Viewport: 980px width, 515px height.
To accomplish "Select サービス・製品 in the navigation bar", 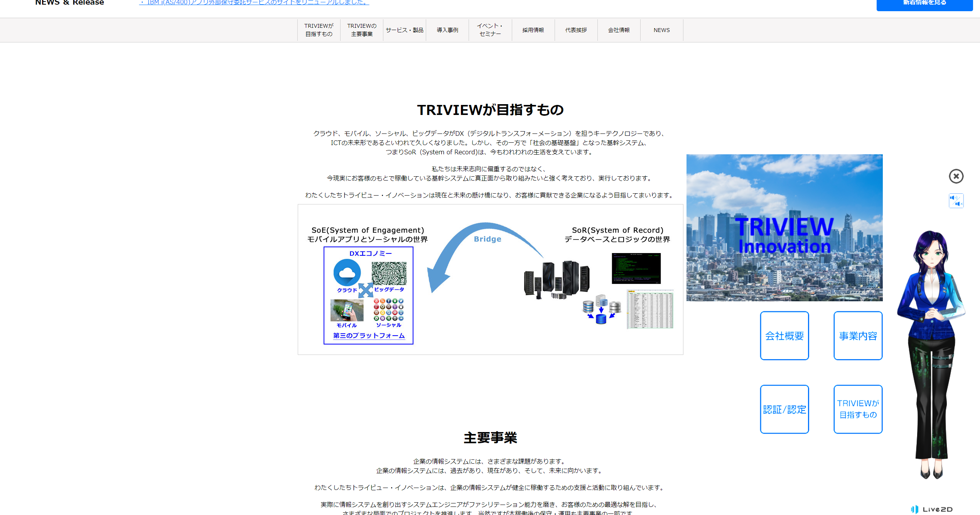I will [x=405, y=30].
